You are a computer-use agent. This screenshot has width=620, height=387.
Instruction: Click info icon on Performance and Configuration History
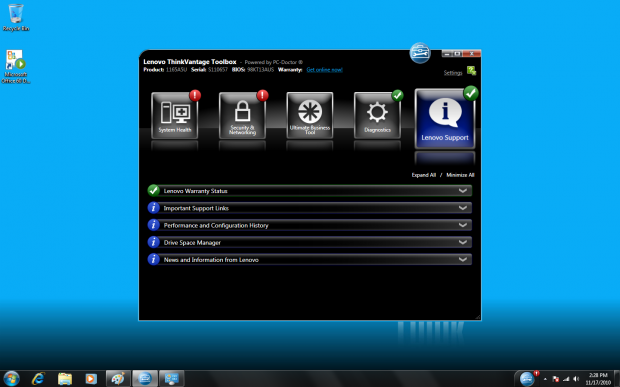pos(153,225)
